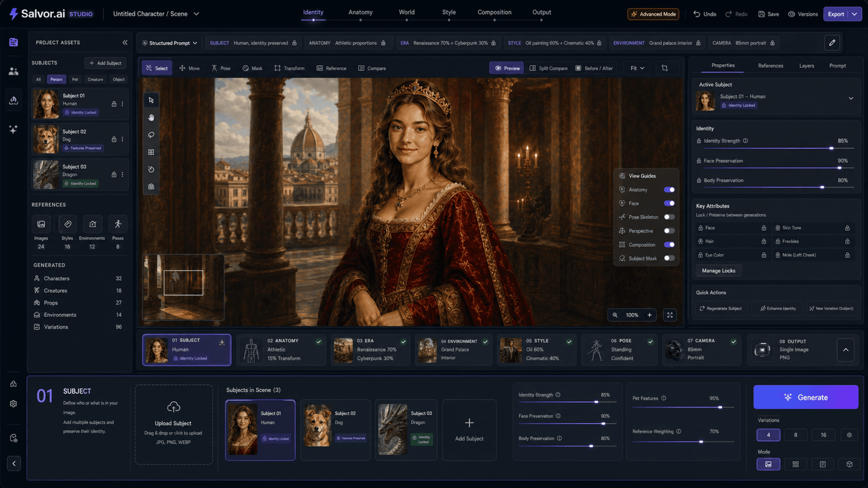This screenshot has height=488, width=868.
Task: Pick the hand pan tool
Action: [x=151, y=118]
